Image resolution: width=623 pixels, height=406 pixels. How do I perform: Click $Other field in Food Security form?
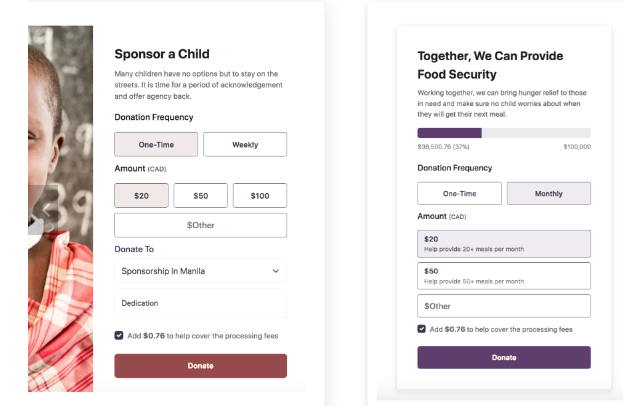[503, 306]
